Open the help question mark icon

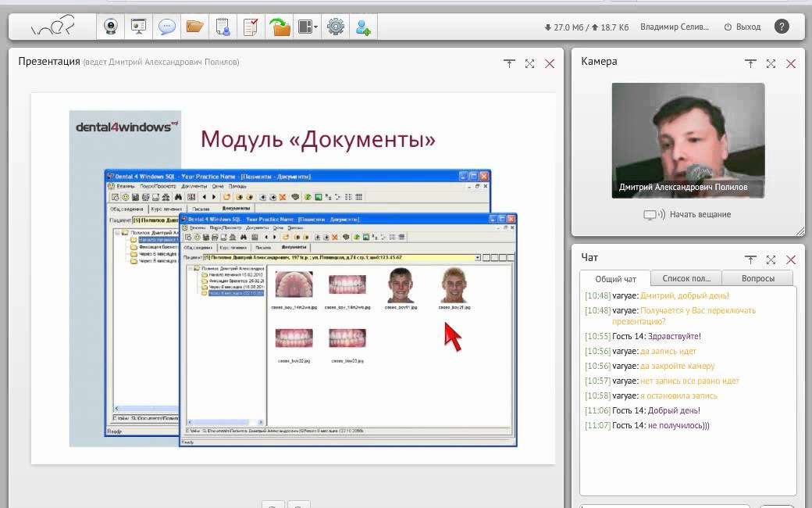(782, 27)
